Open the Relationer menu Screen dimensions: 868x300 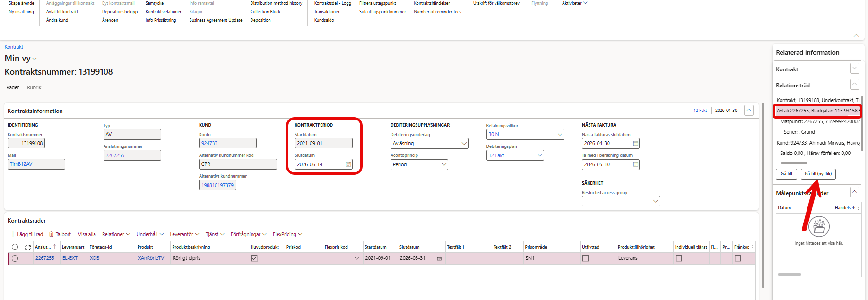click(x=116, y=234)
